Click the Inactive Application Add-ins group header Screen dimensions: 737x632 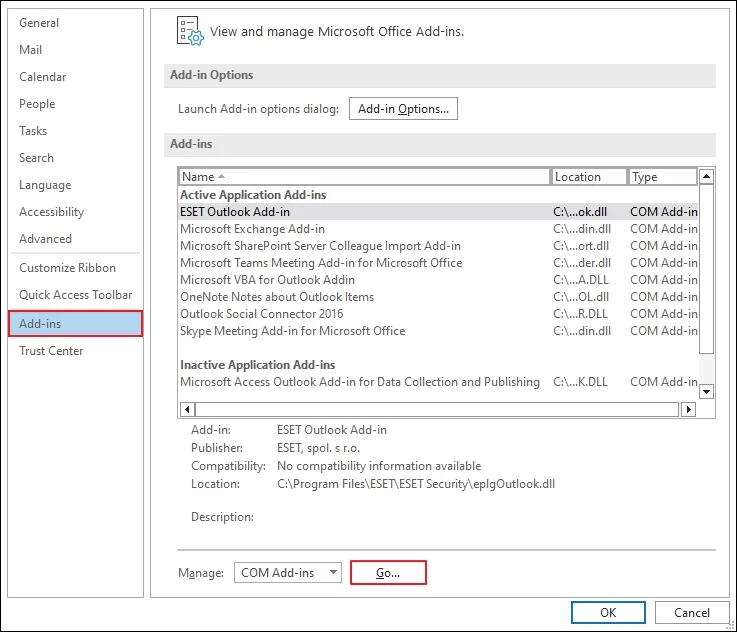[x=258, y=365]
